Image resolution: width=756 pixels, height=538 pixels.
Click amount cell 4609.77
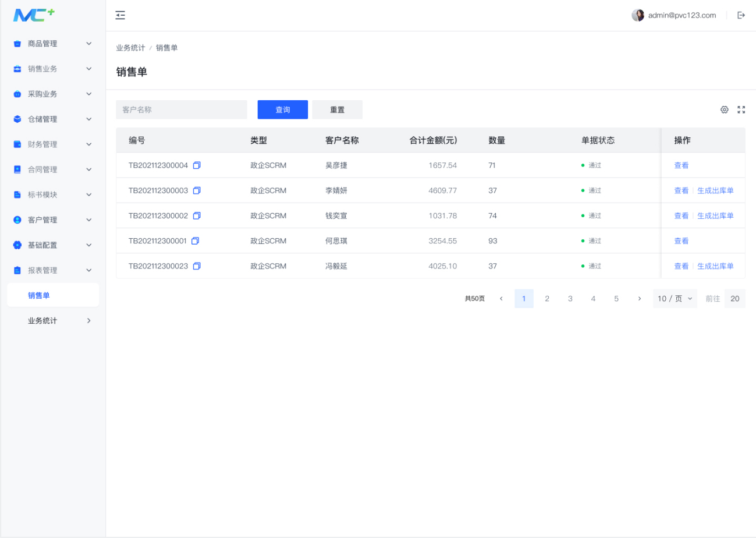pos(443,190)
